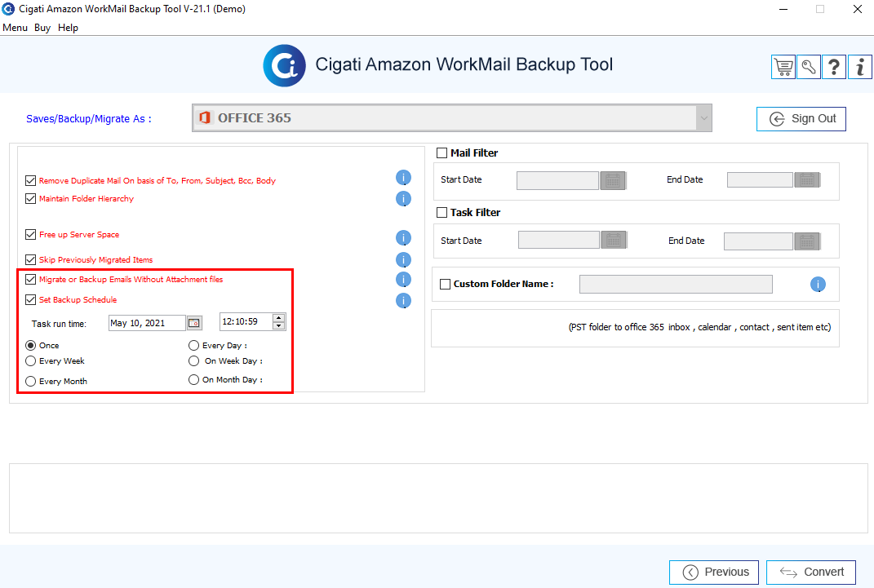Select the Once schedule option
This screenshot has width=874, height=588.
pyautogui.click(x=31, y=345)
